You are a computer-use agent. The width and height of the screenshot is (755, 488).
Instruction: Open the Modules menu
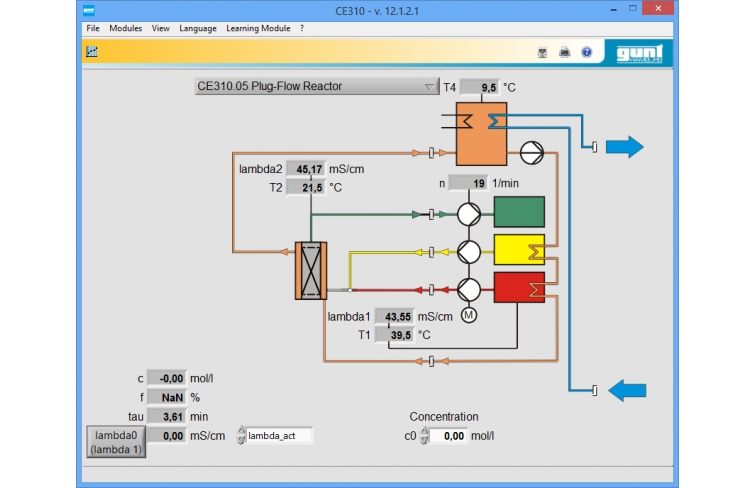(125, 28)
